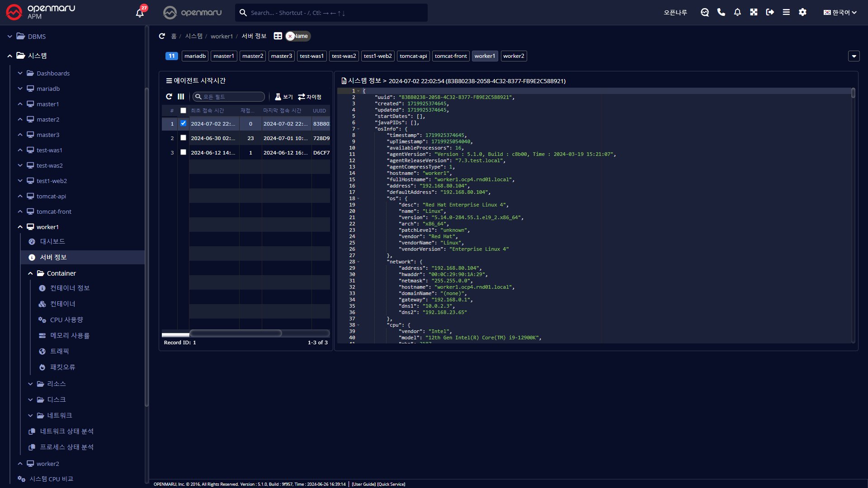Click the grid's horizontal scrollbar
868x488 pixels.
[x=236, y=333]
